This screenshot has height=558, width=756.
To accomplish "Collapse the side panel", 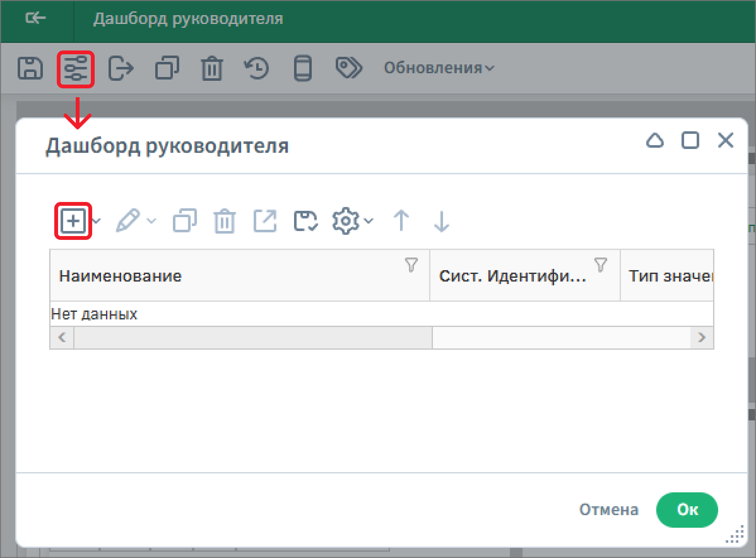I will [x=36, y=18].
